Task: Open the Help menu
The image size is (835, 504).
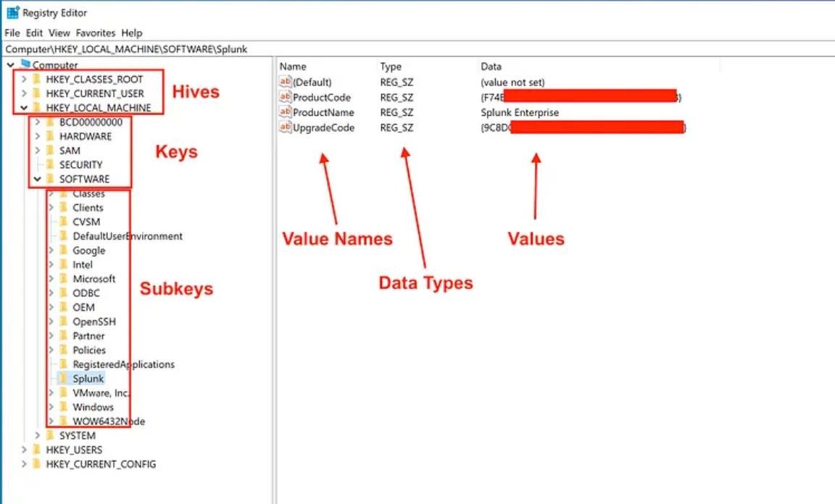Action: point(131,33)
